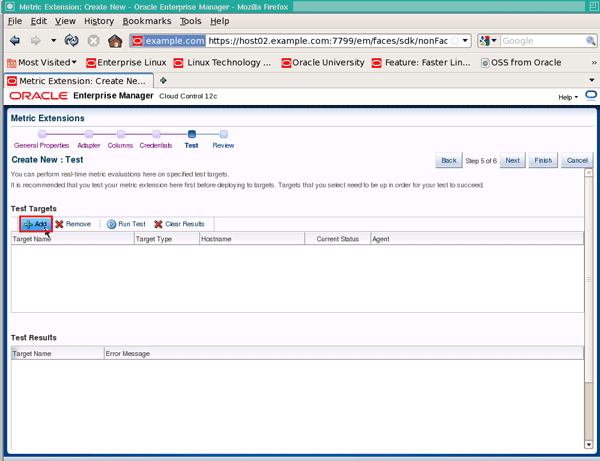
Task: Click Run Test button
Action: pos(126,224)
